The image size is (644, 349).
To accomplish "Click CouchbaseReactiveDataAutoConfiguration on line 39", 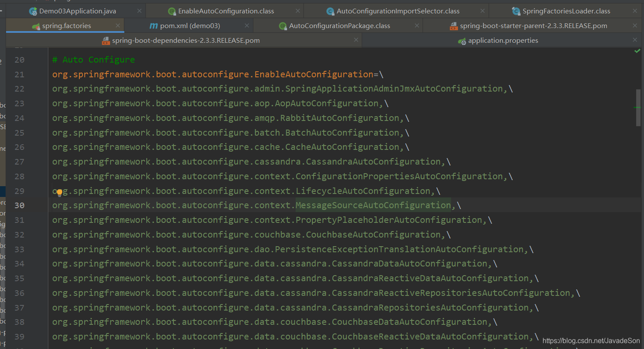I will (430, 336).
